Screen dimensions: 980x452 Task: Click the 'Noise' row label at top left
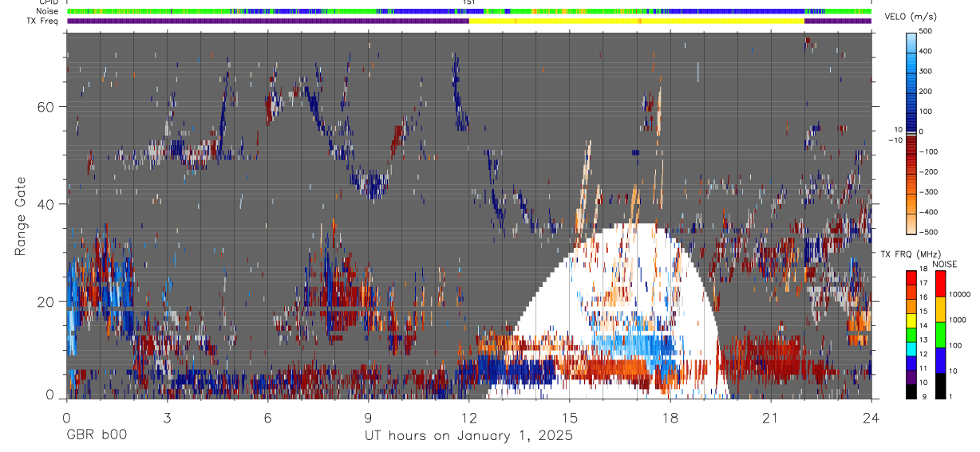tap(48, 11)
